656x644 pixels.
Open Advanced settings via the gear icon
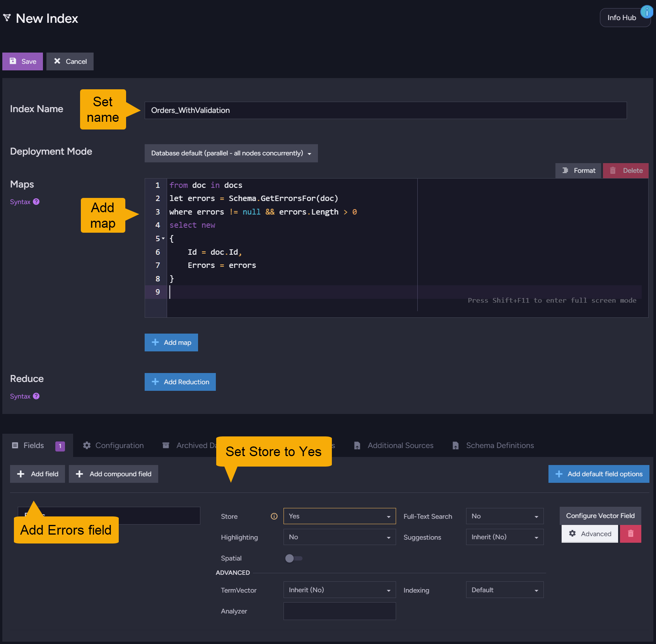click(x=573, y=533)
